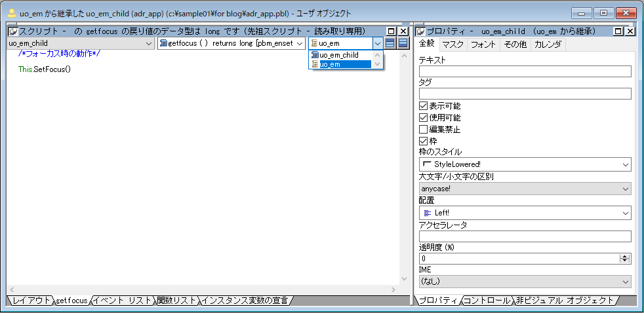Expand the getfocus event dropdown
The width and height of the screenshot is (644, 313).
300,43
